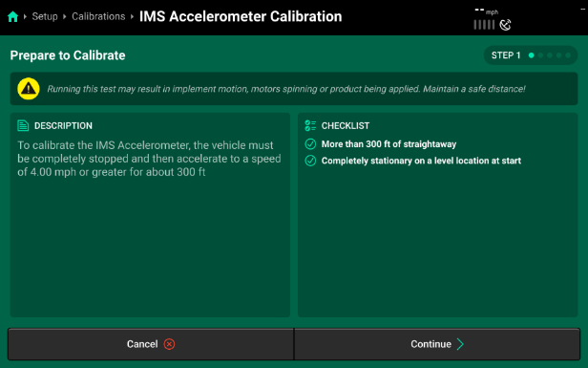
Task: Go to the Home screen icon
Action: (x=12, y=16)
